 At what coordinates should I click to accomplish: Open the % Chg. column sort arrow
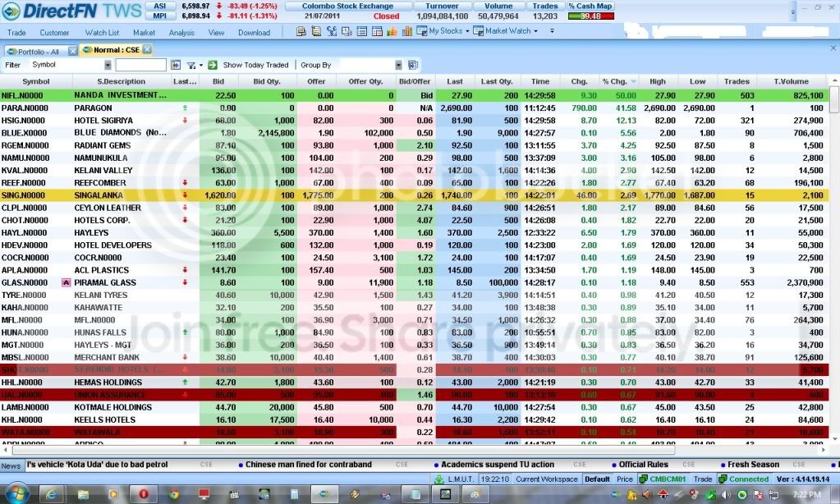(x=634, y=81)
